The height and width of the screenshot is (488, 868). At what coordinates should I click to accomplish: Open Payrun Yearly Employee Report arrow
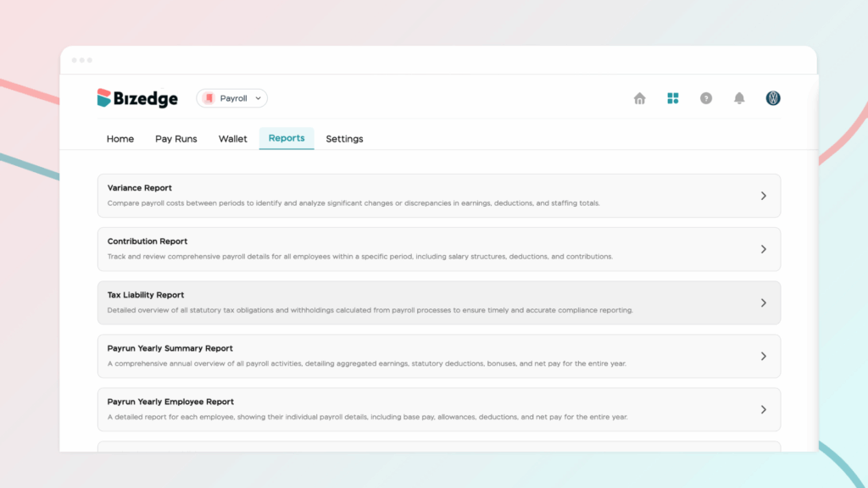tap(763, 409)
